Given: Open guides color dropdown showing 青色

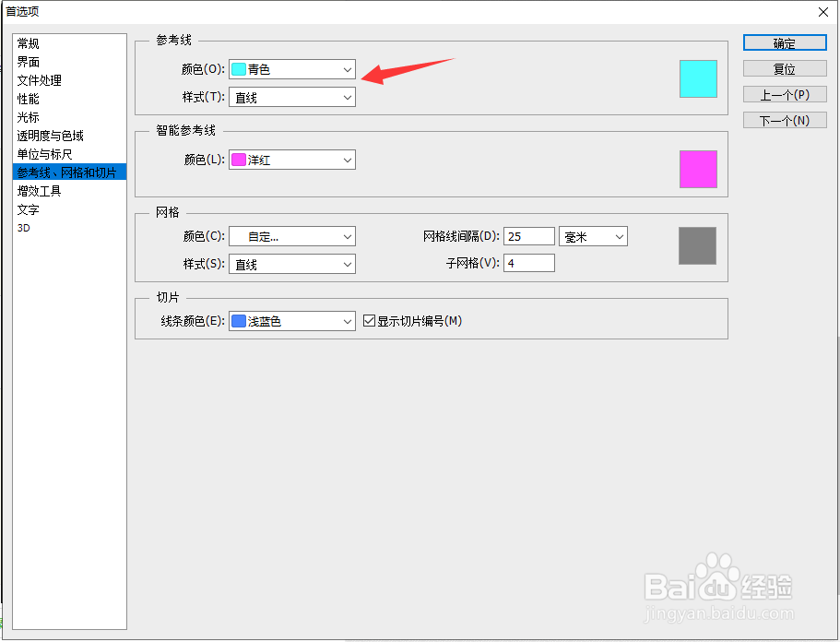Looking at the screenshot, I should (x=292, y=69).
